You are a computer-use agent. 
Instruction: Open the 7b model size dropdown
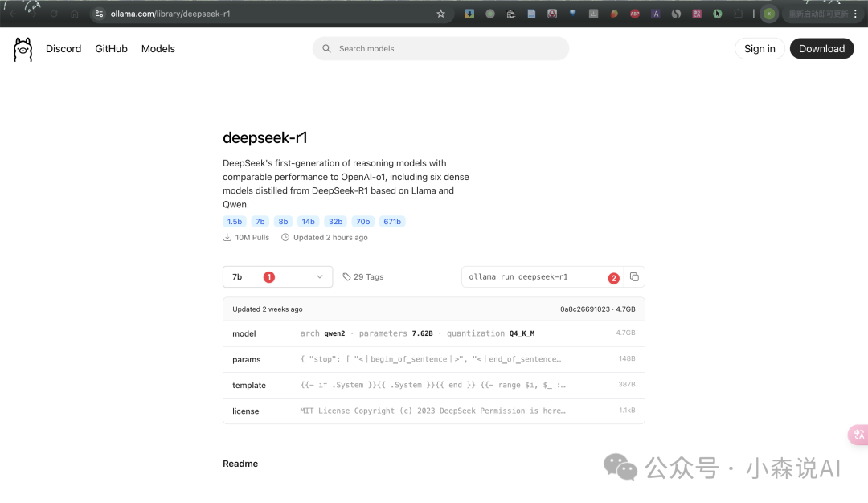[x=277, y=276]
